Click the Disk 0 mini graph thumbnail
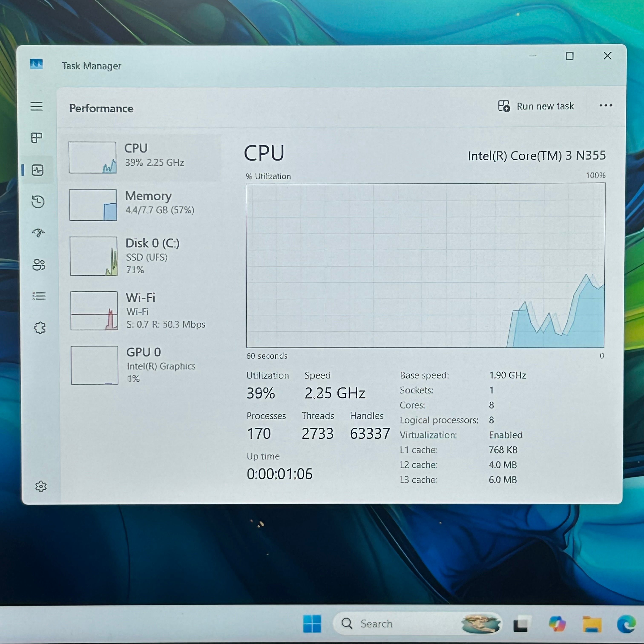Image resolution: width=644 pixels, height=644 pixels. [94, 256]
